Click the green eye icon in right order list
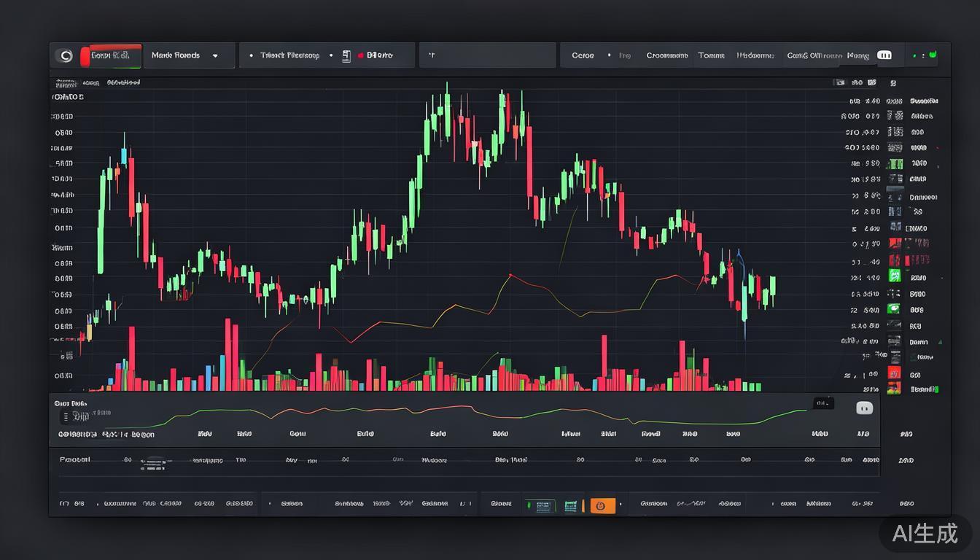This screenshot has width=980, height=560. (x=894, y=309)
